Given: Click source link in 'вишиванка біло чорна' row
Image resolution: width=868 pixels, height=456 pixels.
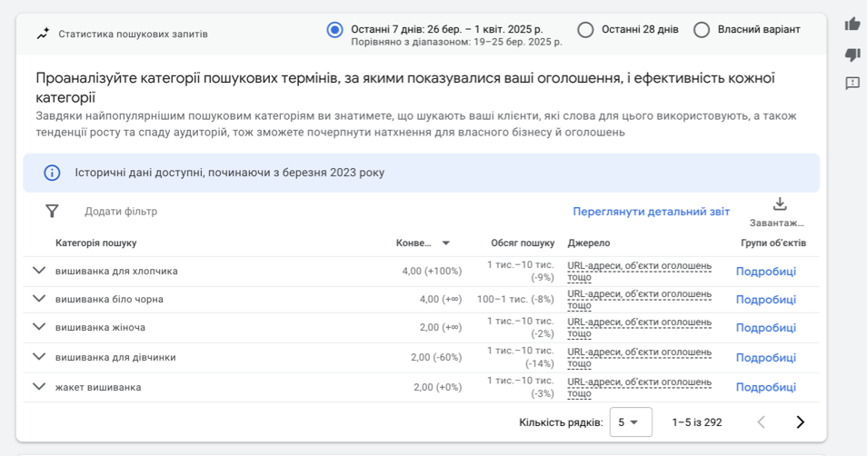Looking at the screenshot, I should point(639,300).
